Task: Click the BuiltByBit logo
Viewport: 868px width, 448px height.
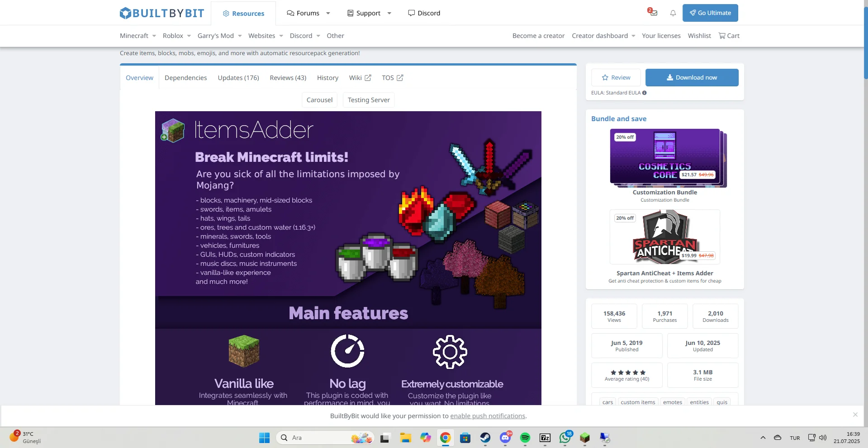Action: point(162,13)
